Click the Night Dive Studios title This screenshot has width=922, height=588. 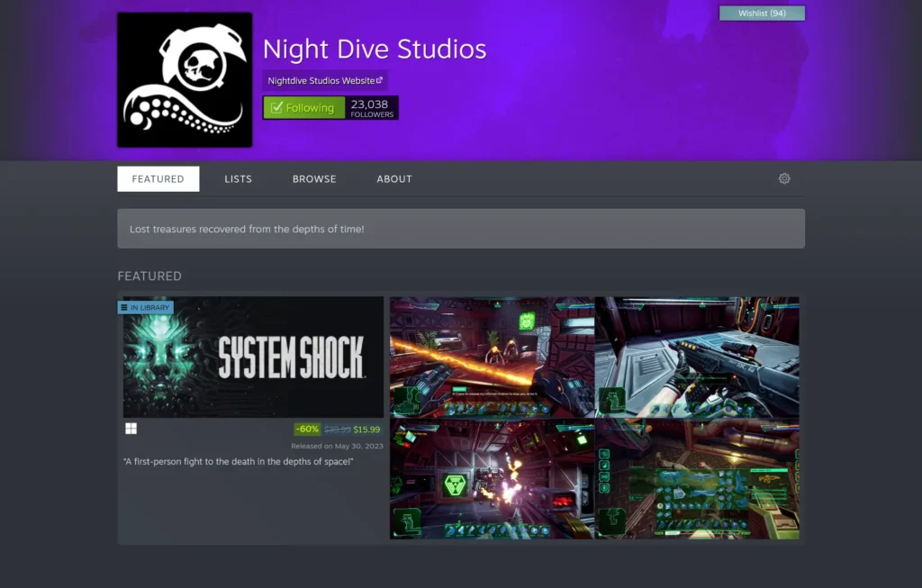(375, 49)
